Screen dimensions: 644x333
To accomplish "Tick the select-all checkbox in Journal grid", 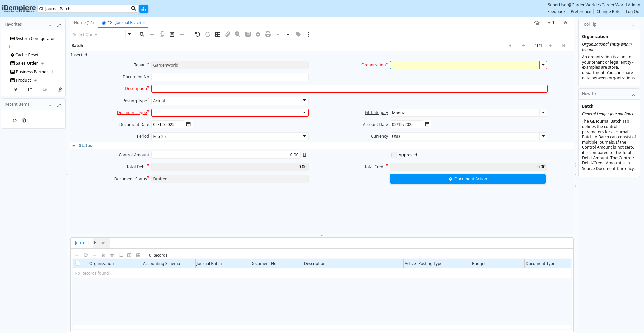I will pyautogui.click(x=78, y=264).
